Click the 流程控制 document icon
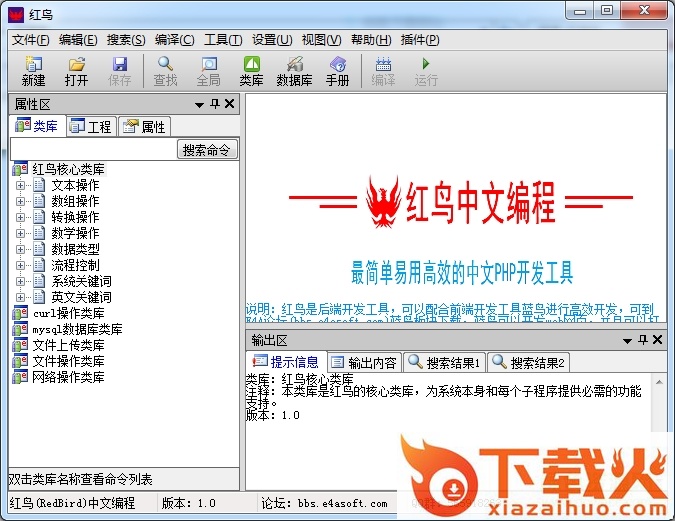Image resolution: width=675 pixels, height=521 pixels. 39,265
